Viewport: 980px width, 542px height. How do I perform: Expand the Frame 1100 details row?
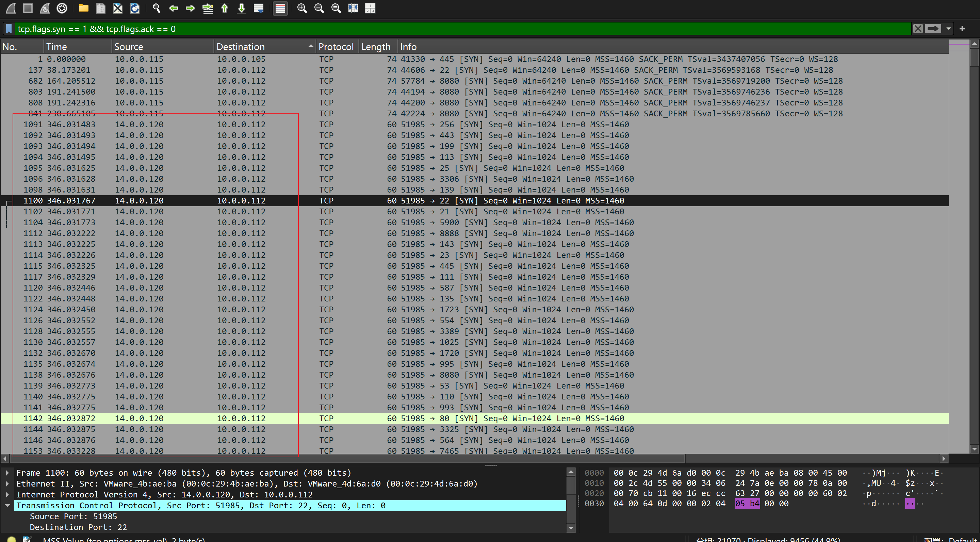pyautogui.click(x=7, y=473)
